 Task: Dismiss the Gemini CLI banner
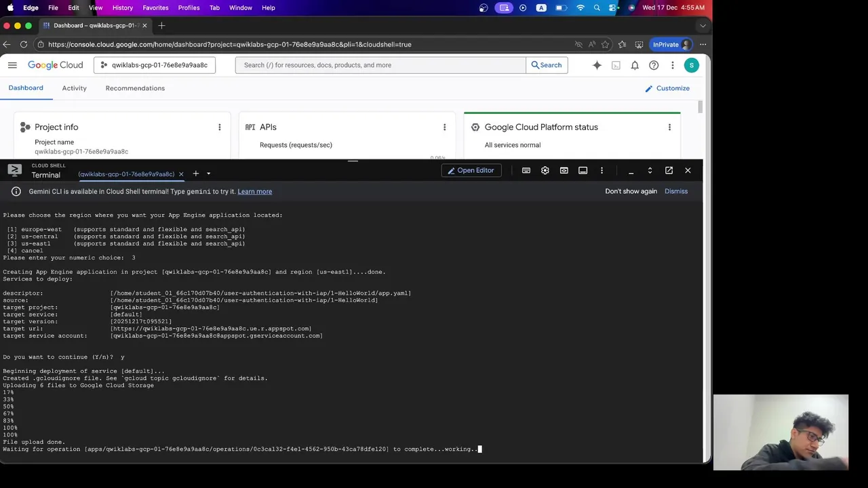(x=676, y=191)
